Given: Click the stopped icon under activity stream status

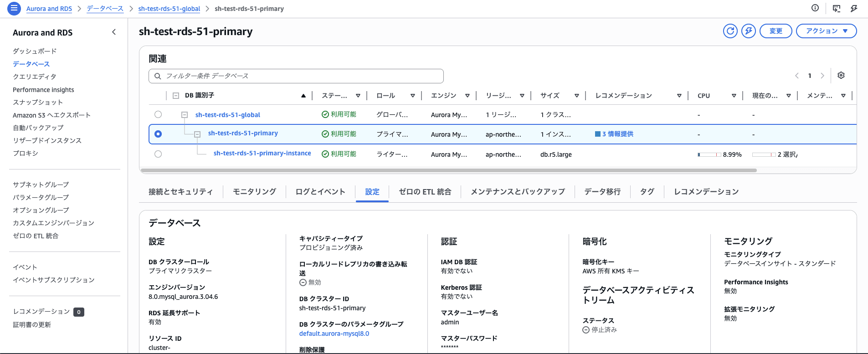Looking at the screenshot, I should [x=586, y=330].
